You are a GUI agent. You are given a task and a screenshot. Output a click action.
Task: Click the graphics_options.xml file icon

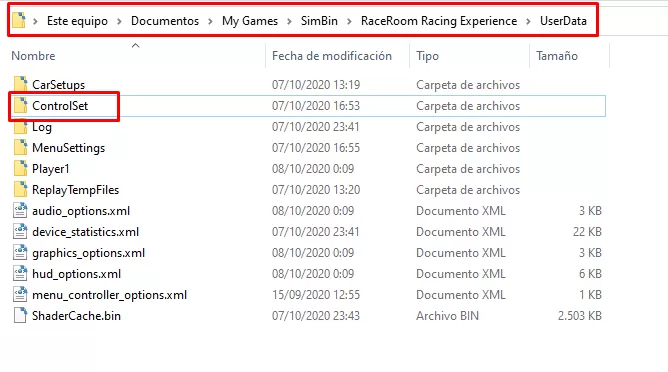pyautogui.click(x=20, y=252)
